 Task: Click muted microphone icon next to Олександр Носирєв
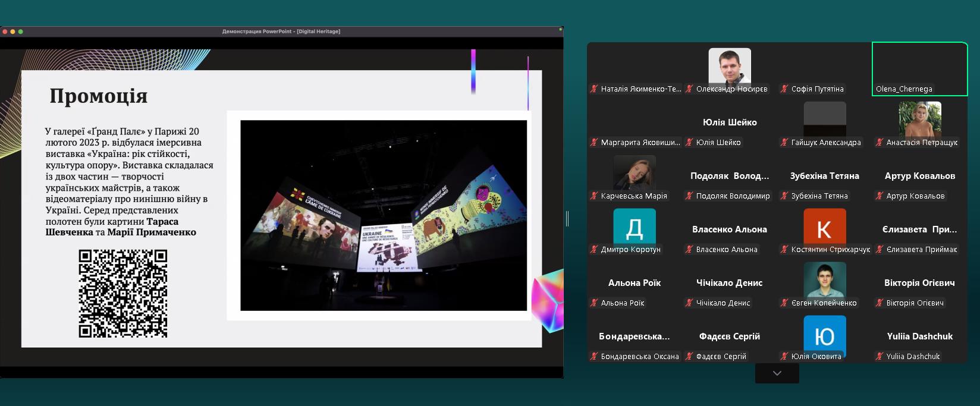[689, 89]
